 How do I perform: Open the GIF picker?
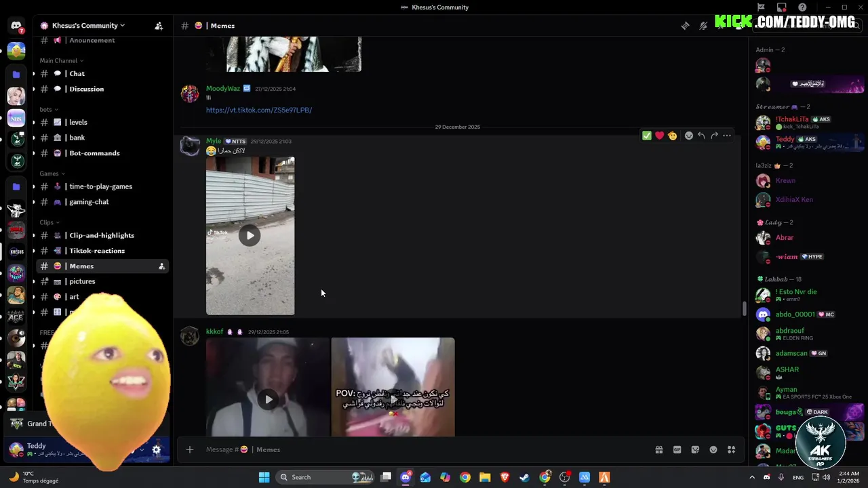[x=677, y=449]
